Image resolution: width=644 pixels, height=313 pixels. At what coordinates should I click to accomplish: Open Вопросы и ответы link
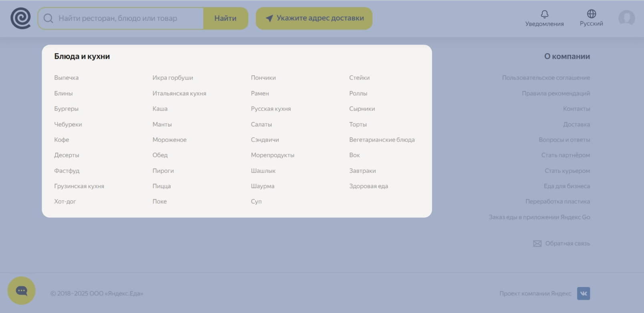564,140
